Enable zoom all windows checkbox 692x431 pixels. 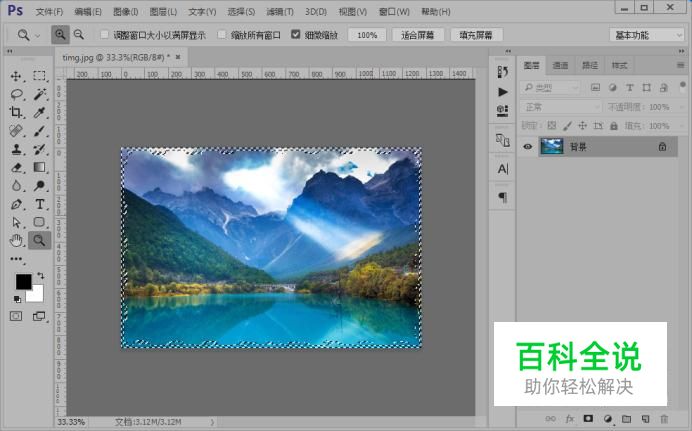coord(222,34)
